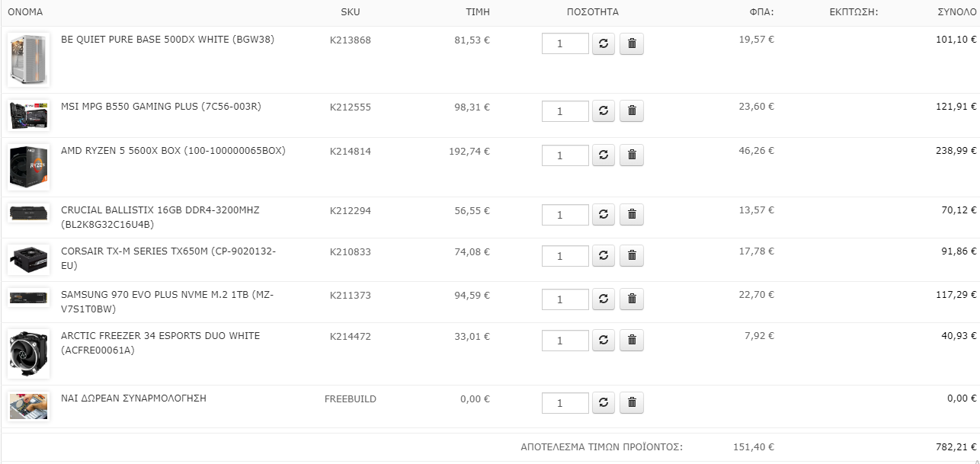Refresh quantity for SAMSUNG 970 EVO PLUS

pyautogui.click(x=604, y=299)
